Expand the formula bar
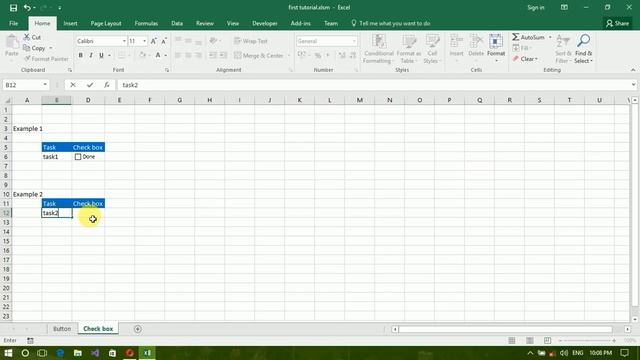The width and height of the screenshot is (640, 360). point(633,85)
